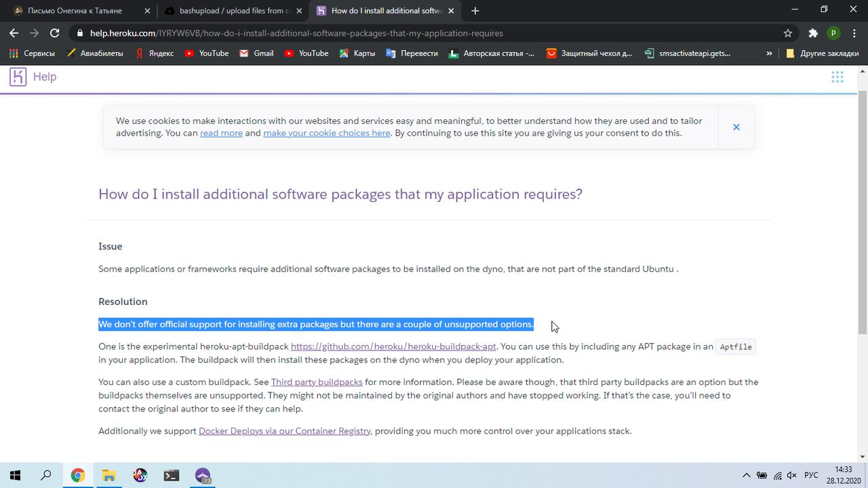
Task: Open the first YouTube bookmark
Action: tap(207, 53)
